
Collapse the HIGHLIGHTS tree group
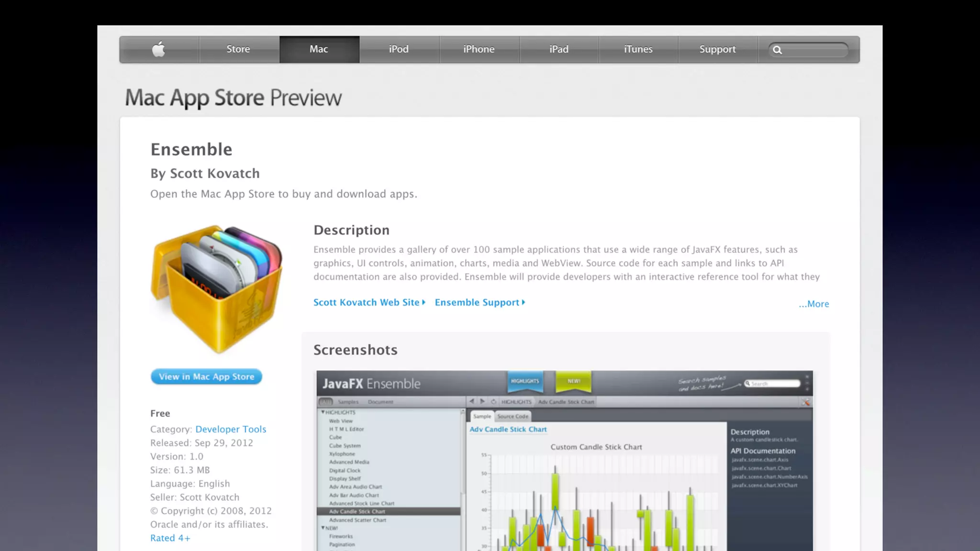323,412
